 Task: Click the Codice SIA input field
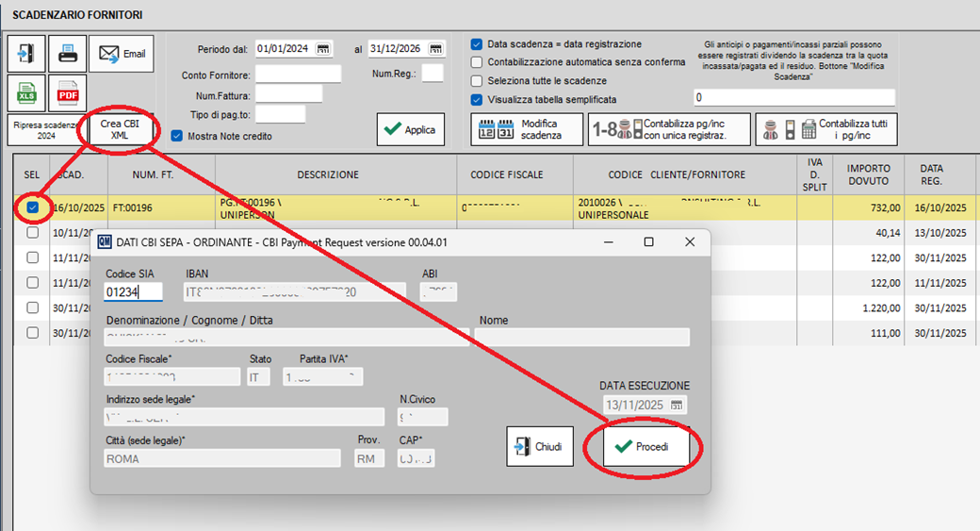click(x=133, y=292)
